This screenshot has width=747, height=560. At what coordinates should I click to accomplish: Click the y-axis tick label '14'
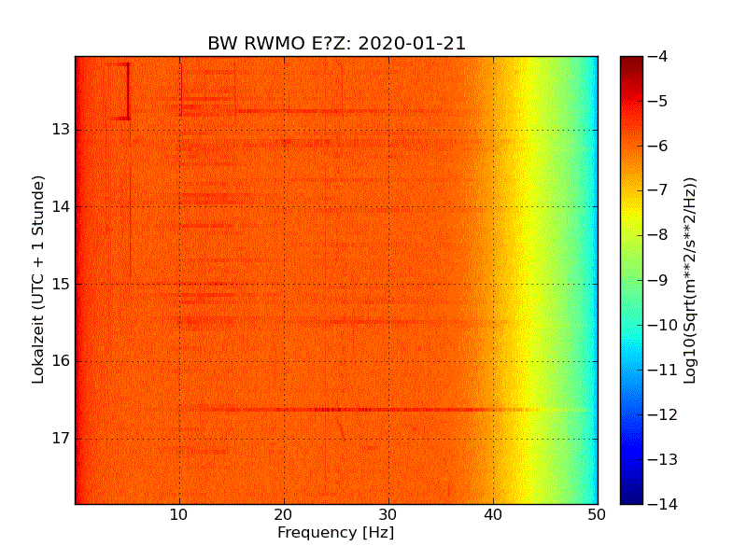coord(61,206)
